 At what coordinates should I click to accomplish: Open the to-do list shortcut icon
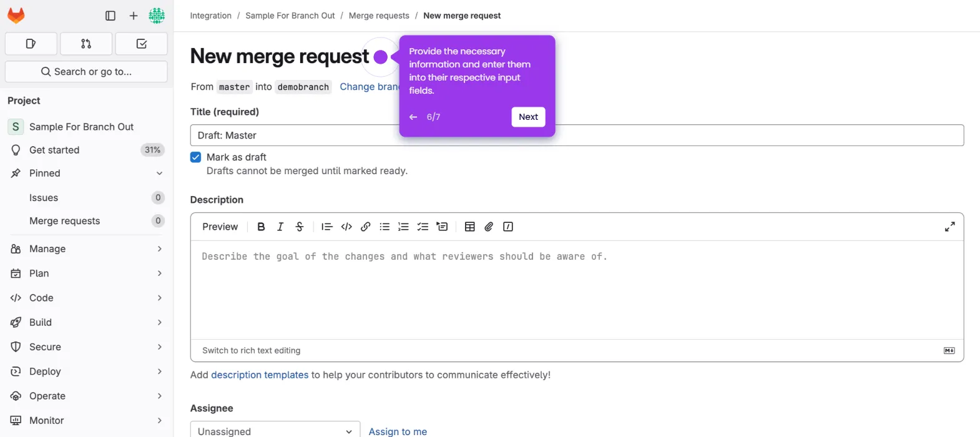pyautogui.click(x=142, y=44)
